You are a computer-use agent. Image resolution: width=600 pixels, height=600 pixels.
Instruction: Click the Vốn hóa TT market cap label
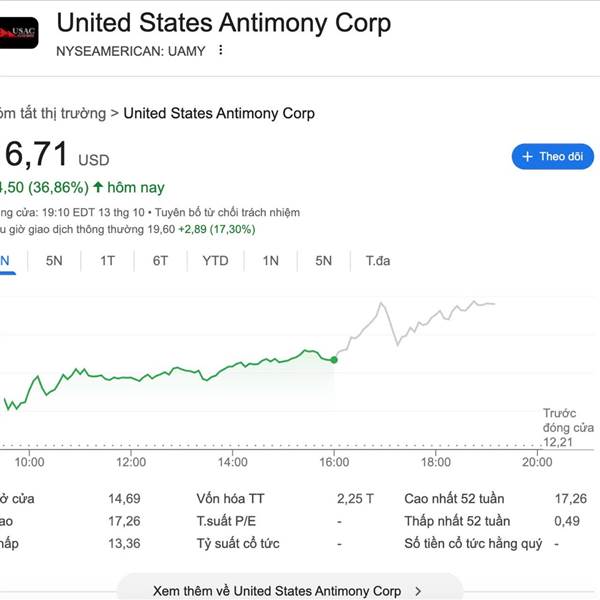[x=230, y=498]
